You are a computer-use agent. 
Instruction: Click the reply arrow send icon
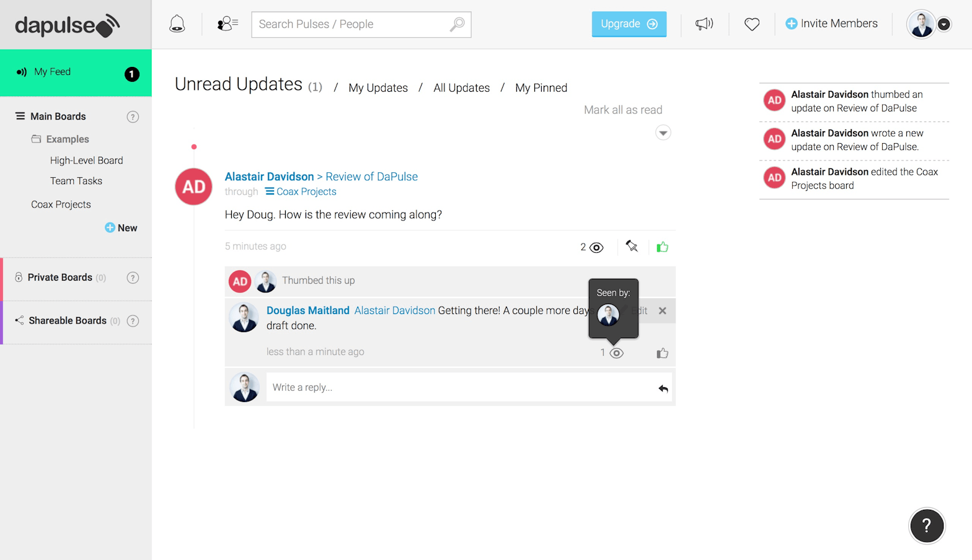pyautogui.click(x=663, y=388)
